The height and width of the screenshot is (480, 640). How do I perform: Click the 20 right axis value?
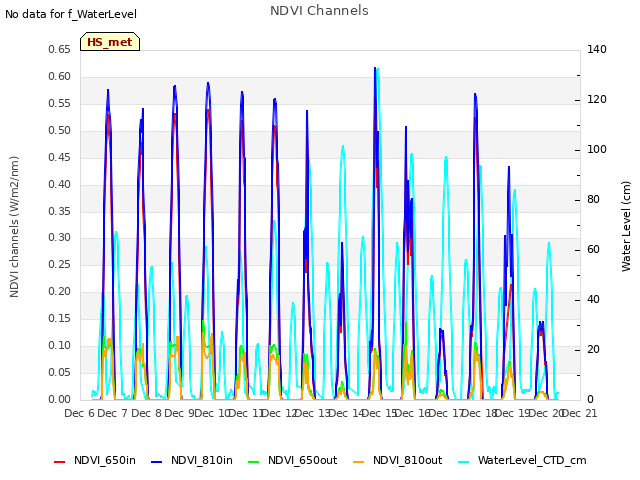(x=593, y=350)
